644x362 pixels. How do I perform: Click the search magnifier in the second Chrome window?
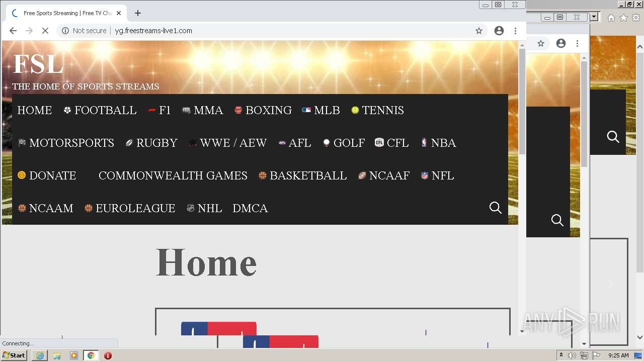[557, 220]
